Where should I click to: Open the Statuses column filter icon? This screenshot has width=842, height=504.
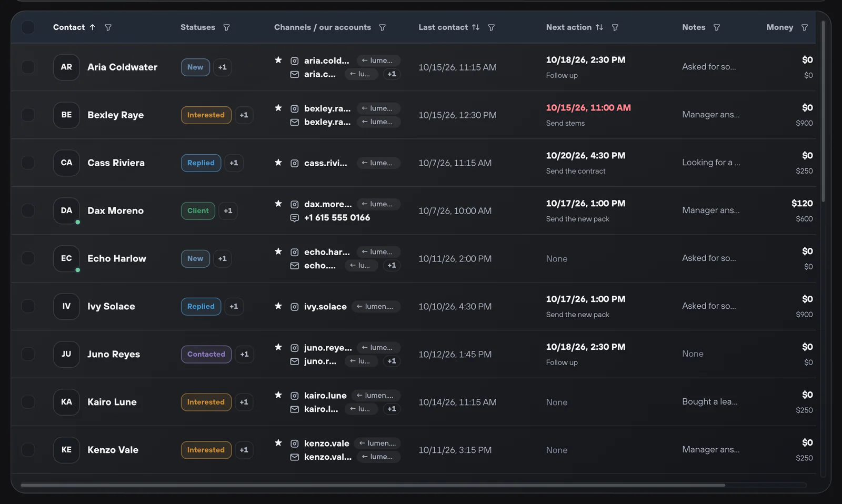pos(226,27)
